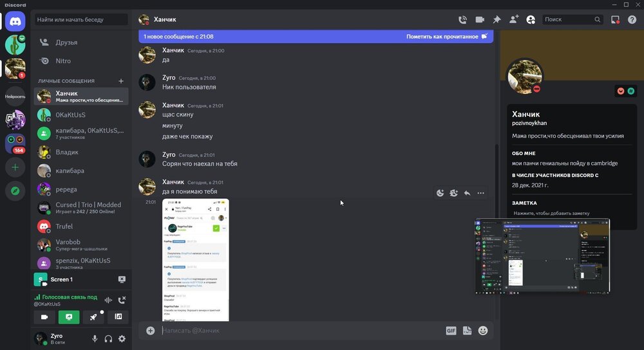Click the Поиск search field

[x=573, y=19]
